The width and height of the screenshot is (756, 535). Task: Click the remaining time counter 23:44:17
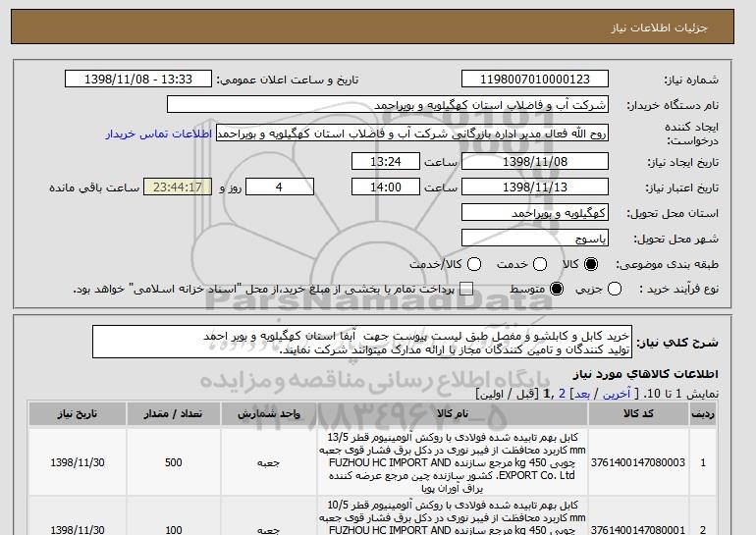178,187
